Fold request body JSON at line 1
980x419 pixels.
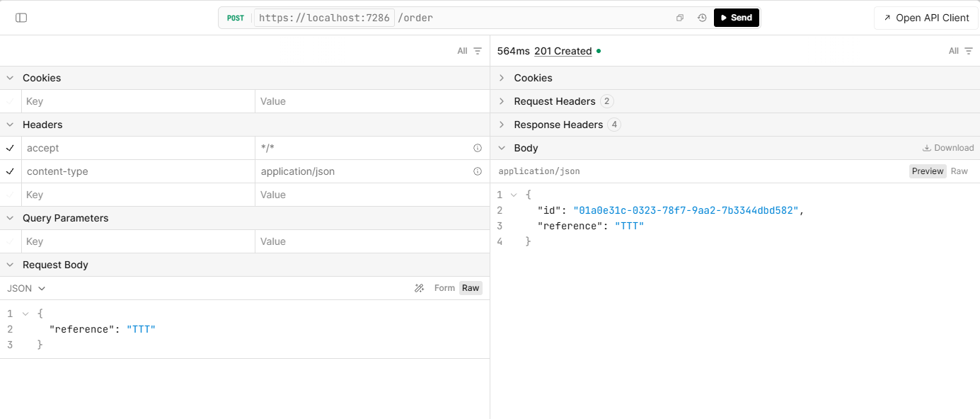(x=25, y=313)
